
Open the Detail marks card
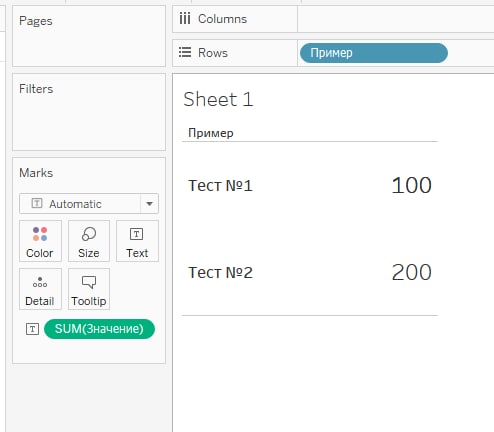tap(40, 289)
